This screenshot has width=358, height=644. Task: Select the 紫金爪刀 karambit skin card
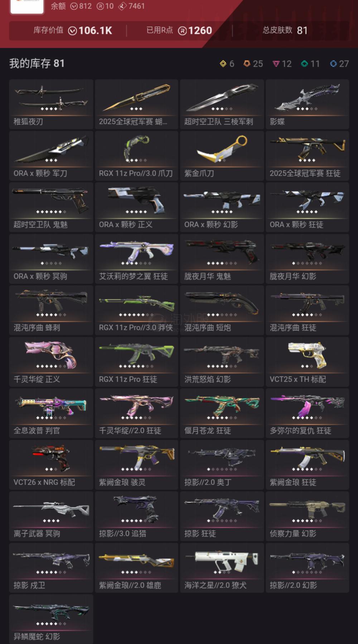click(x=222, y=156)
